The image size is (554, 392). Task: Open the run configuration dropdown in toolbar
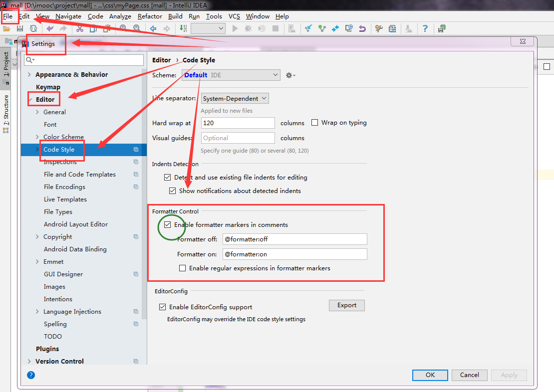pyautogui.click(x=208, y=28)
